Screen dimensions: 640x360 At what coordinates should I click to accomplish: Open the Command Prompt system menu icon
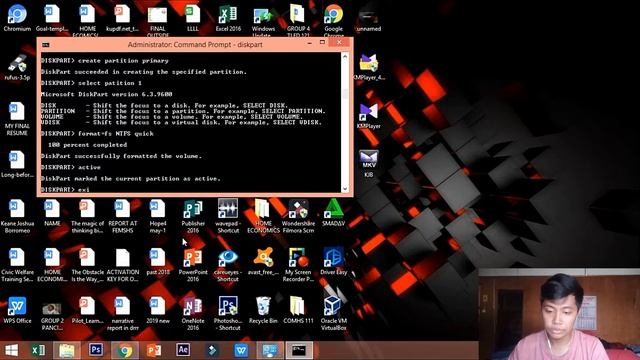coord(46,44)
